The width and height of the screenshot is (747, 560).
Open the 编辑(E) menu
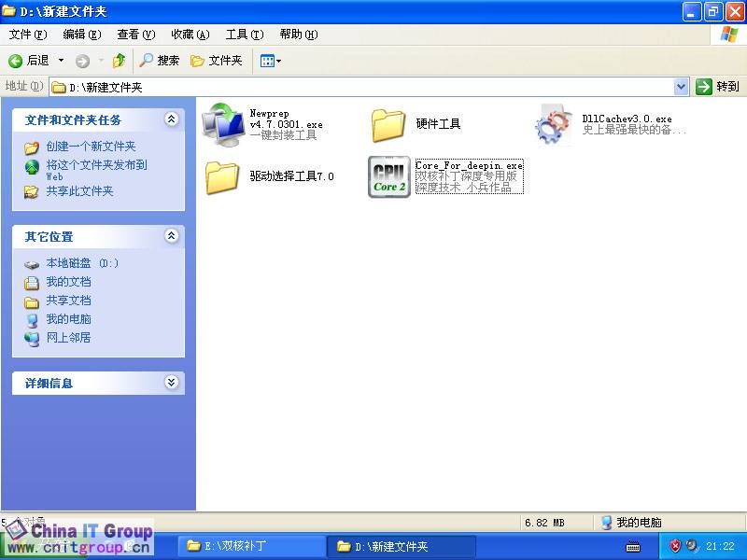point(82,35)
